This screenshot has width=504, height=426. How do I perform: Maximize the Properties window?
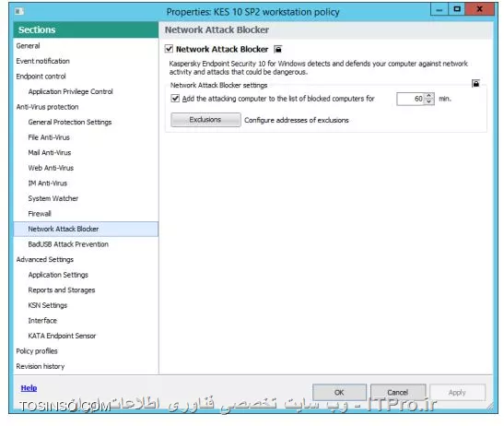click(x=457, y=9)
